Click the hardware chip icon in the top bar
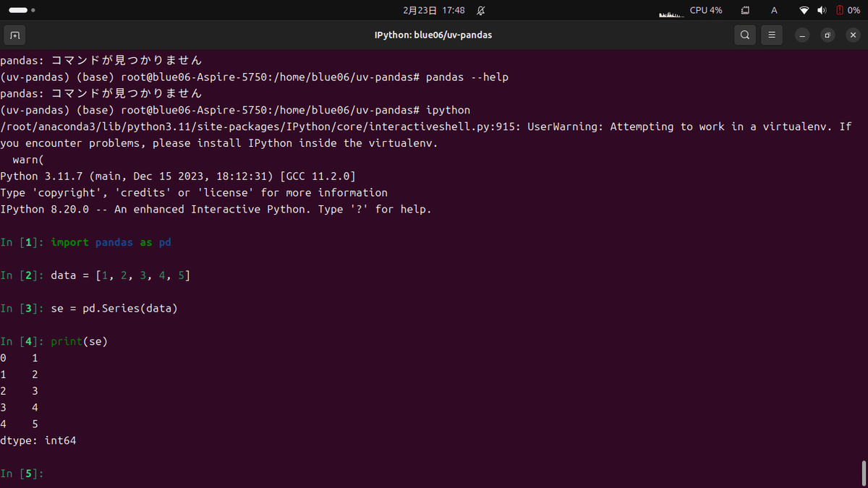 [745, 11]
